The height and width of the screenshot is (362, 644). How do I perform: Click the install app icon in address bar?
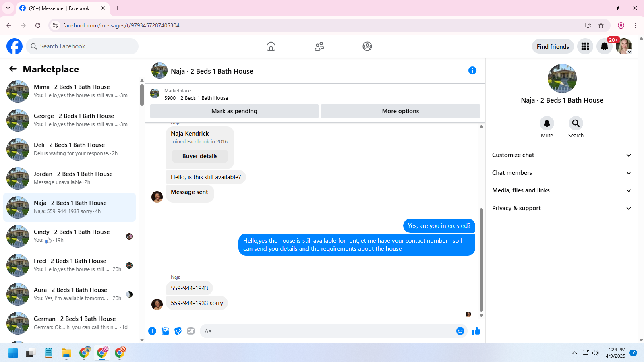588,25
